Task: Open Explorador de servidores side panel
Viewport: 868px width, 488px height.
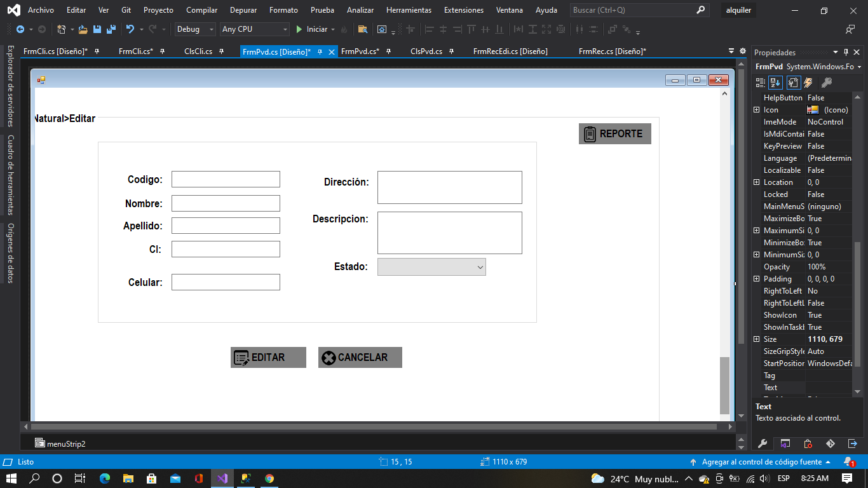Action: 10,86
